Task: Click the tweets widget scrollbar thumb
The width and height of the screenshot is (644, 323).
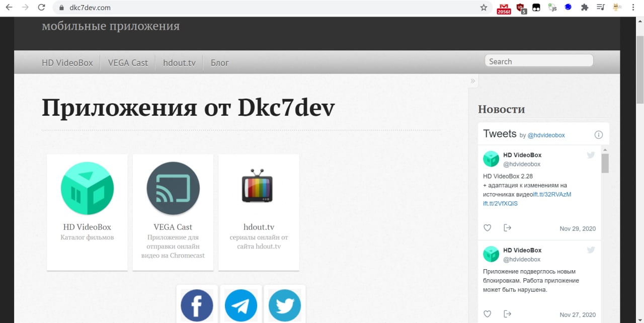Action: pos(605,163)
